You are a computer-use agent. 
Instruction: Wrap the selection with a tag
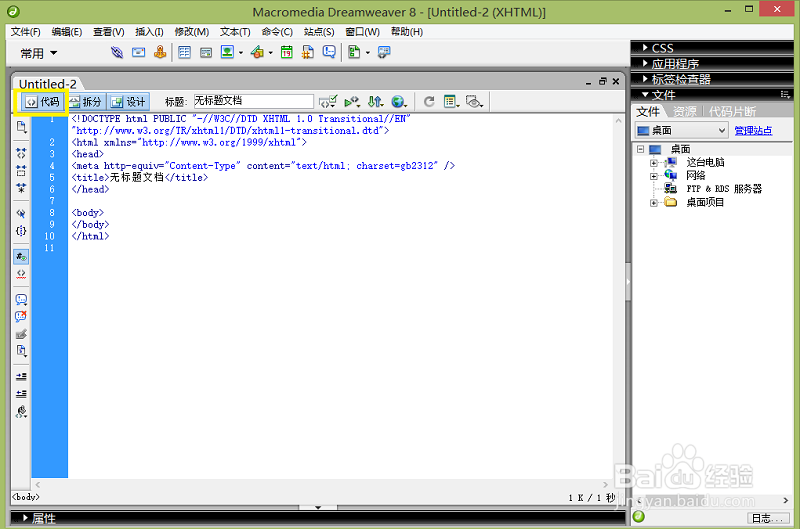21,334
